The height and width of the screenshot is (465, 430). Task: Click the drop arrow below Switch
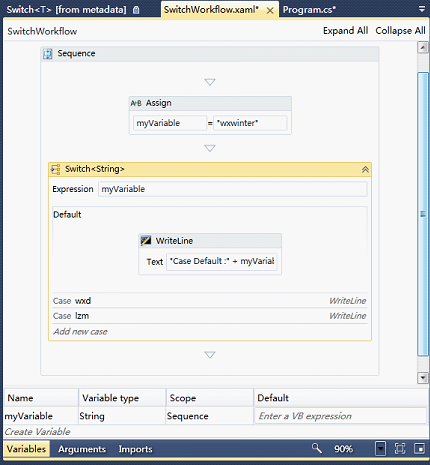(x=210, y=355)
